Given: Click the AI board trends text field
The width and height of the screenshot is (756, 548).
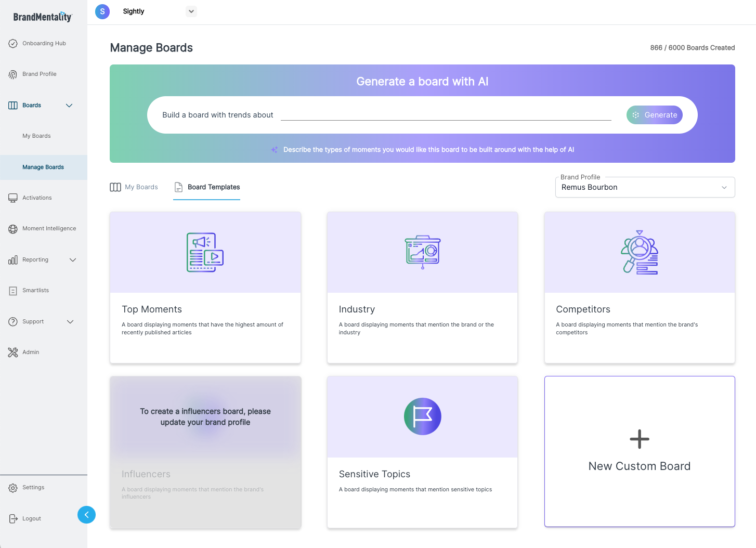Looking at the screenshot, I should pyautogui.click(x=446, y=114).
